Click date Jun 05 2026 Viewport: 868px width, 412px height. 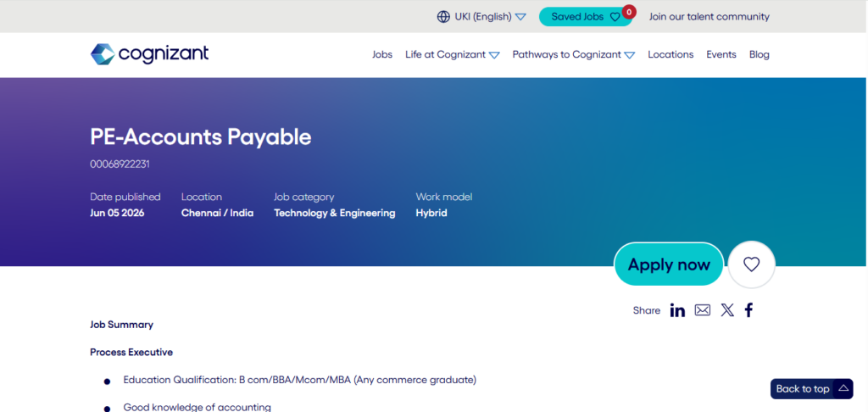point(117,213)
